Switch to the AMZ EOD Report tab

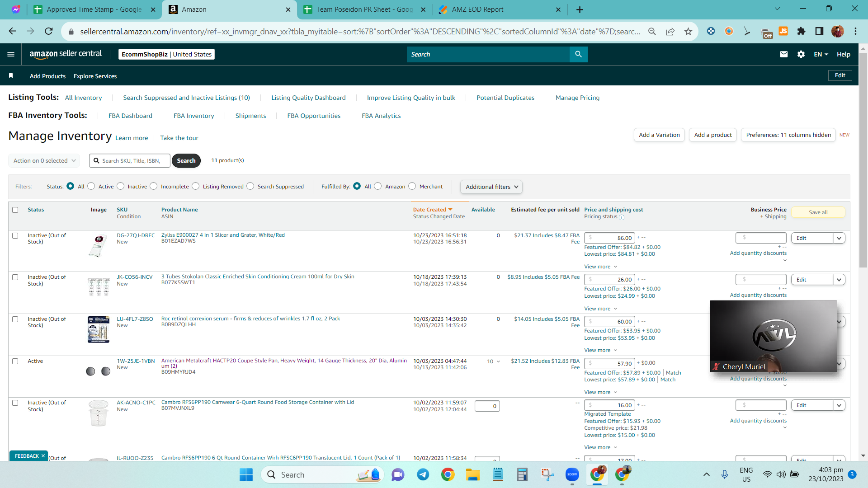point(500,9)
